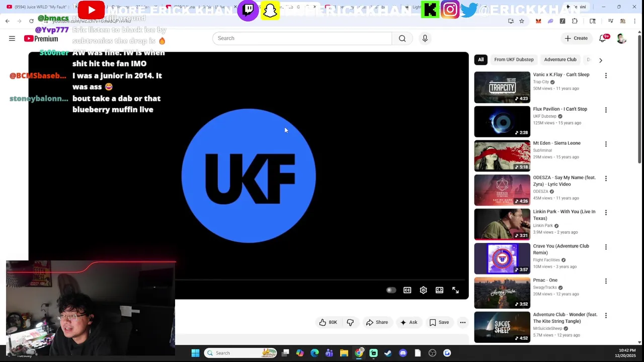Enter fullscreen on the video player
The height and width of the screenshot is (362, 644).
(455, 290)
